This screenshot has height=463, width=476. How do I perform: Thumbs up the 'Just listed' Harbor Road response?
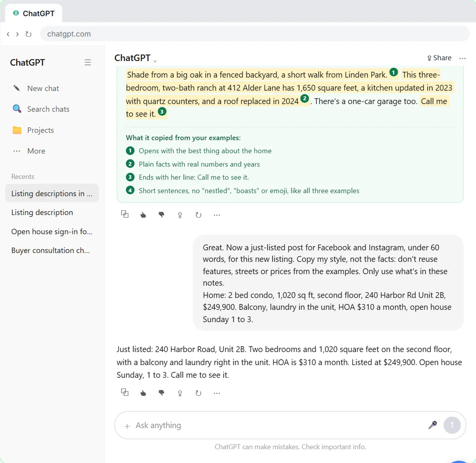tap(143, 393)
